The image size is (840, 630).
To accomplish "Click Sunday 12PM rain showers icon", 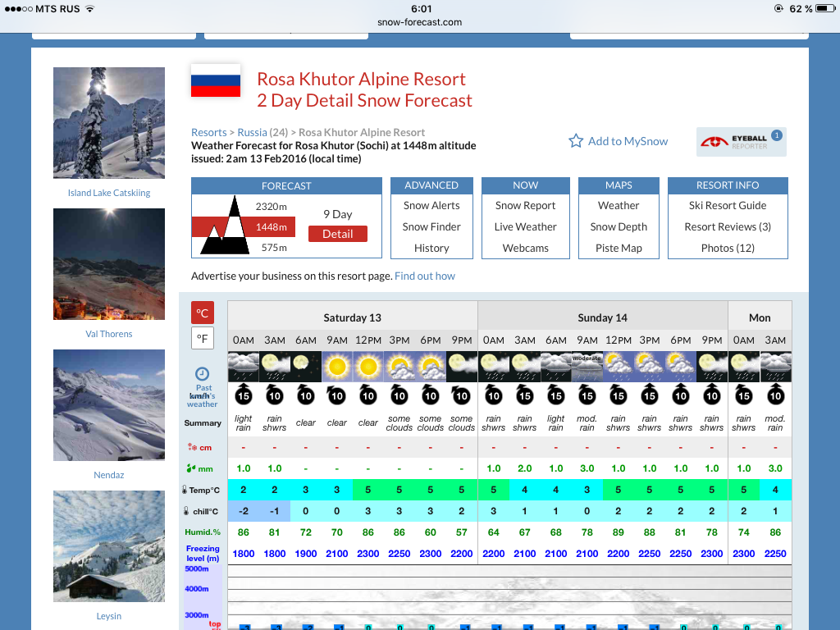I will point(619,367).
